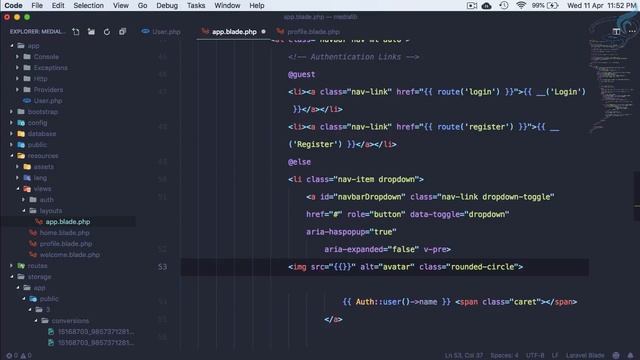The image size is (640, 360).
Task: Open the Selection menu
Action: [89, 5]
